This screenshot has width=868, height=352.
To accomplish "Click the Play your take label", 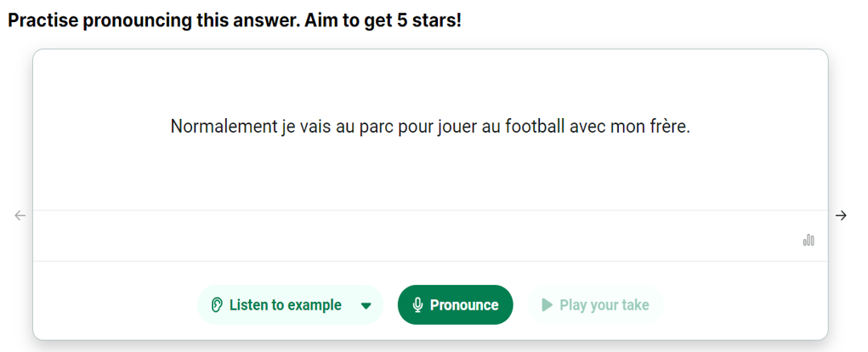I will 604,305.
